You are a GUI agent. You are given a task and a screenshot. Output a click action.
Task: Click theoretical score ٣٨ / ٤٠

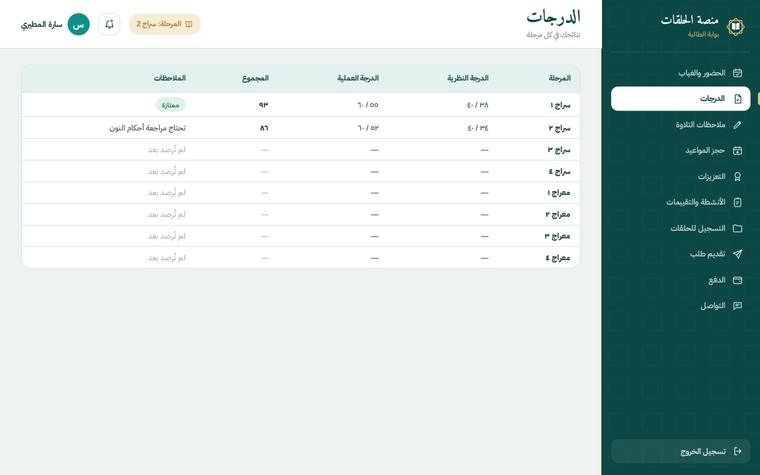click(x=477, y=105)
